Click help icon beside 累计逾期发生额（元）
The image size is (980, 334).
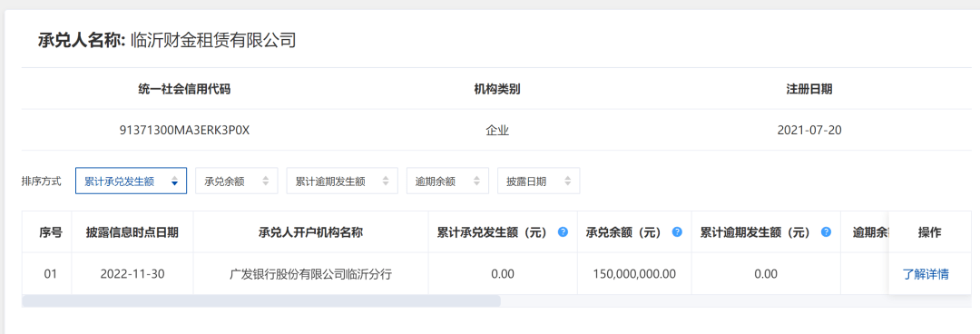tap(827, 231)
